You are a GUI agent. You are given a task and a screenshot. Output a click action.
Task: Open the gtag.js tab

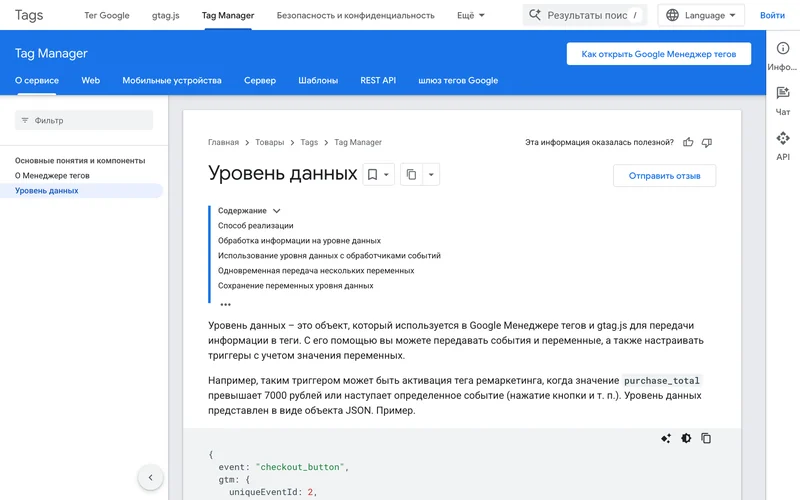click(166, 15)
